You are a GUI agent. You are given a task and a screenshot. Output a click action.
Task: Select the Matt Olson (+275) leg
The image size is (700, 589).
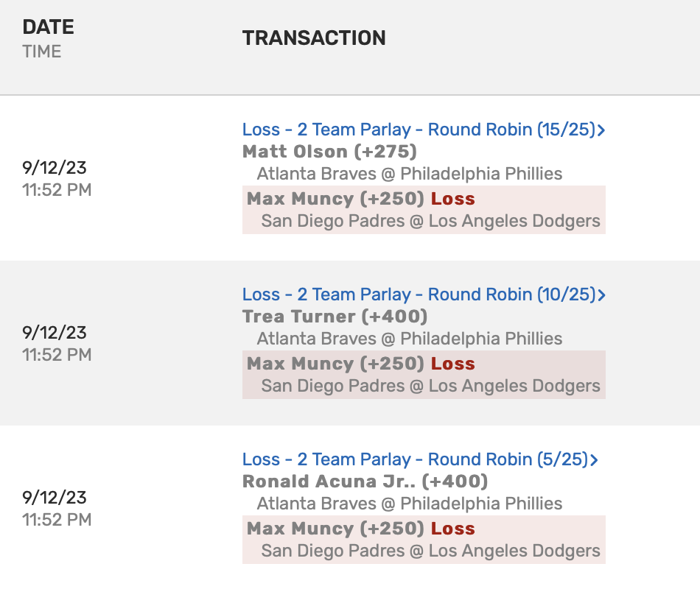coord(329,152)
